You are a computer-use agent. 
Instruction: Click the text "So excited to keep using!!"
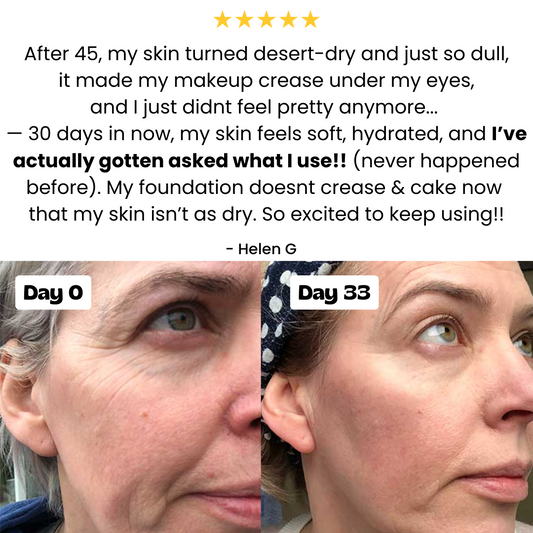point(383,214)
